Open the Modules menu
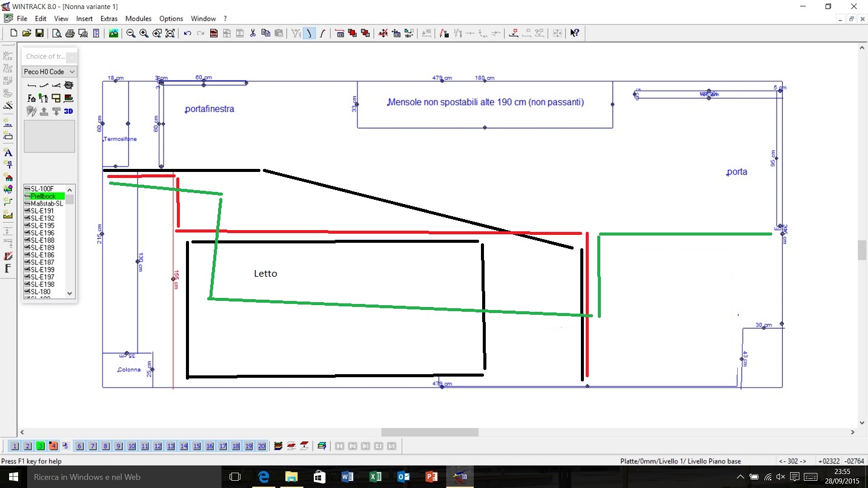Screen dimensions: 868x488 (138, 19)
